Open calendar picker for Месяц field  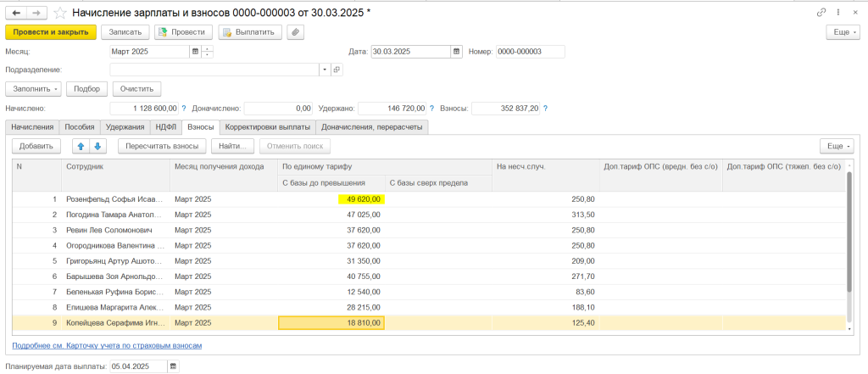(196, 52)
